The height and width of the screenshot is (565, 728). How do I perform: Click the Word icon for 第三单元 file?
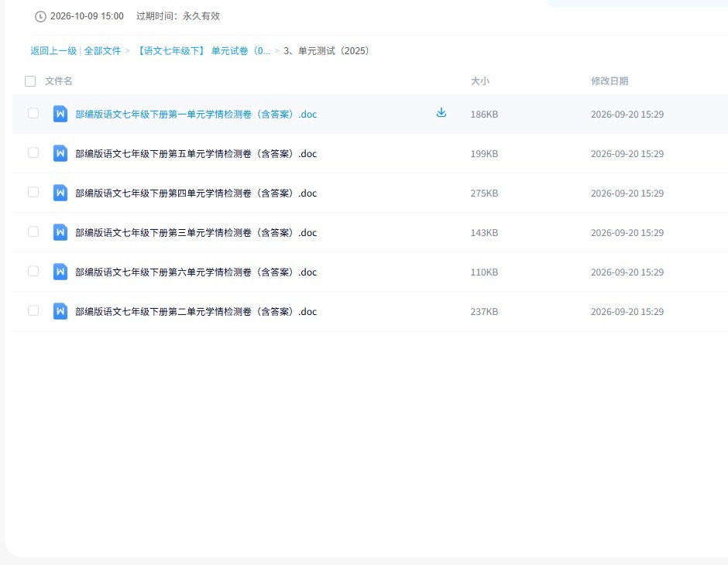click(x=60, y=232)
